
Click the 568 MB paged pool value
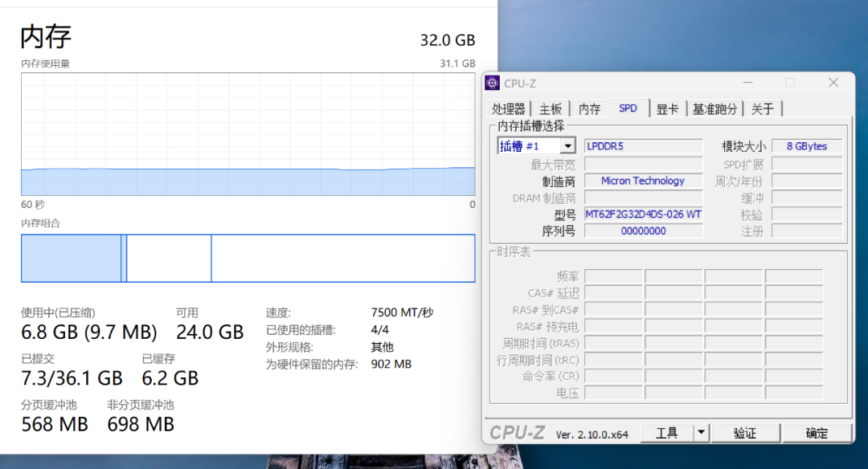[55, 424]
